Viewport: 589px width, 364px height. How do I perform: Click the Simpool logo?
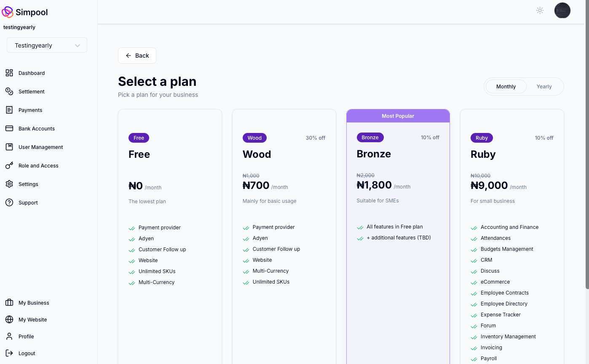click(x=25, y=12)
